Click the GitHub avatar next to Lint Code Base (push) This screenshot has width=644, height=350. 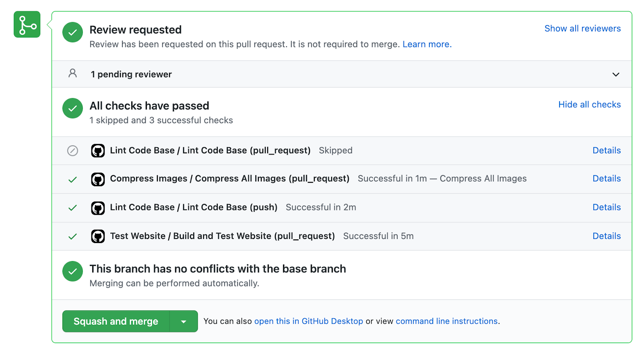(x=98, y=208)
